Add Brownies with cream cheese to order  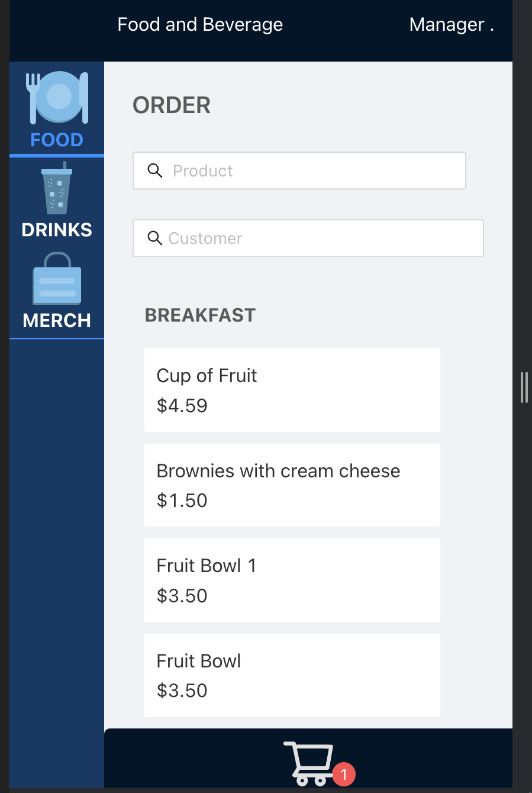(292, 485)
